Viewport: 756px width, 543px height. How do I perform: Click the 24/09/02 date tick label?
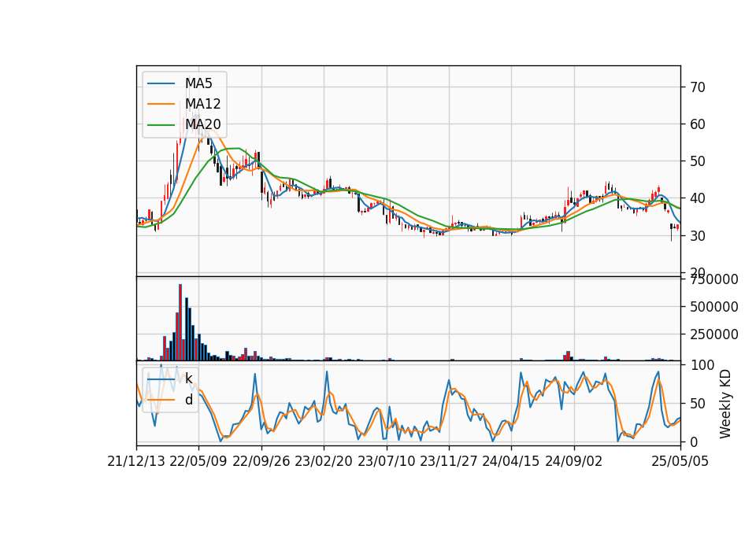574,462
